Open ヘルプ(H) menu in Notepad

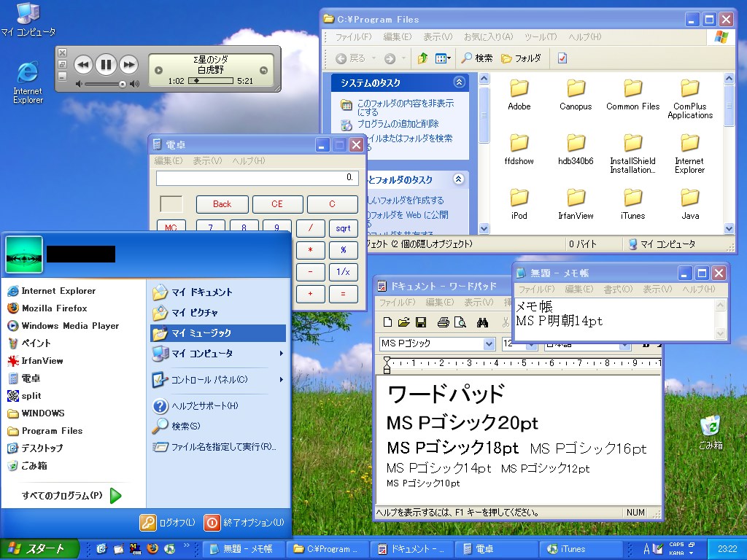coord(698,289)
